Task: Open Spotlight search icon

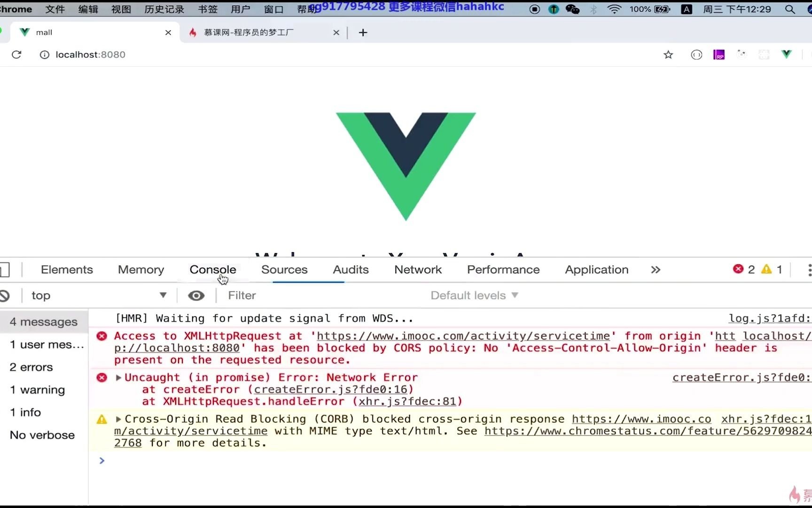Action: (790, 9)
